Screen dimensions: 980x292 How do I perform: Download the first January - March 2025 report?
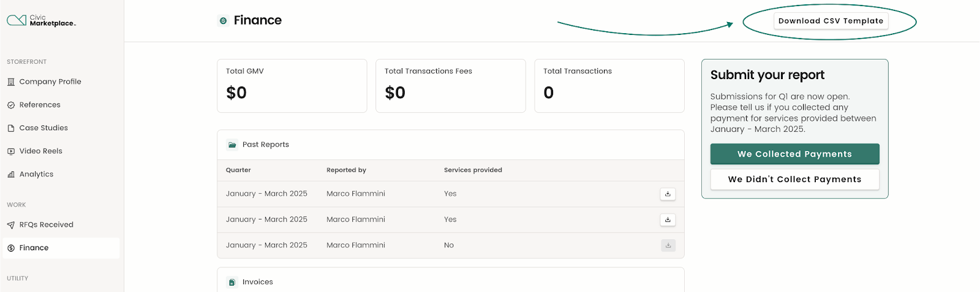(668, 194)
